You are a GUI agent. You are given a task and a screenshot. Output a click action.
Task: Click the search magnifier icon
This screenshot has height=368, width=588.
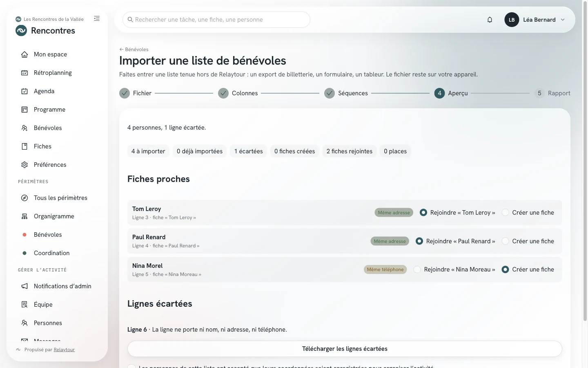coord(130,20)
